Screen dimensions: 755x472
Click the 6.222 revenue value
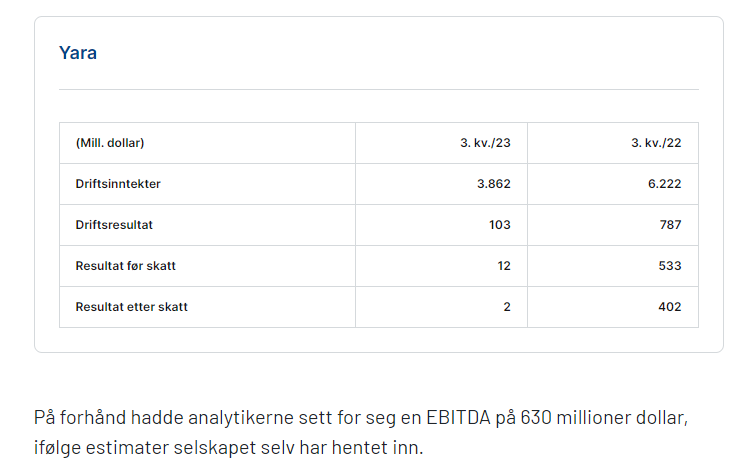click(664, 184)
